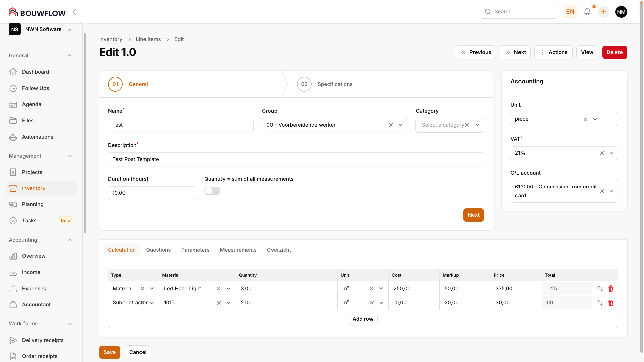Screen dimensions: 644x362
Task: Click the red Delete button
Action: pos(614,52)
